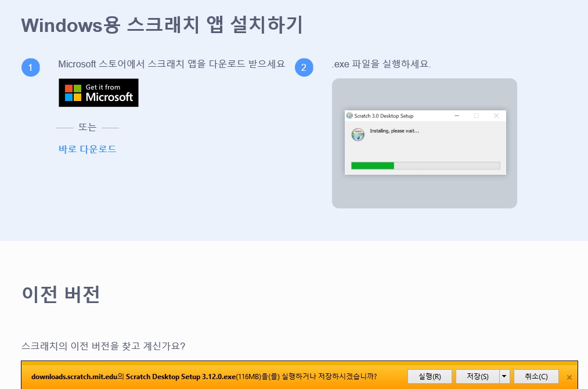Open the 바로 다운로드 direct download link
The height and width of the screenshot is (389, 588).
pyautogui.click(x=88, y=149)
